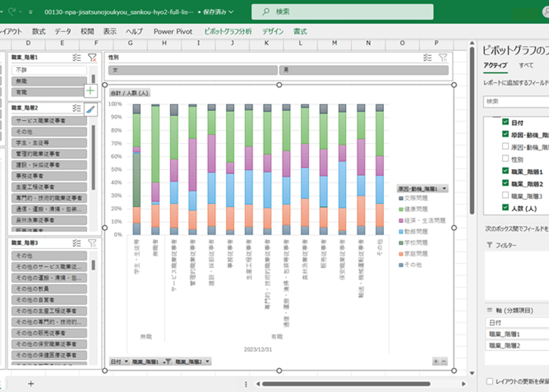This screenshot has height=392, width=549.
Task: Uncheck the checked 原因・動機 field
Action: [x=505, y=134]
